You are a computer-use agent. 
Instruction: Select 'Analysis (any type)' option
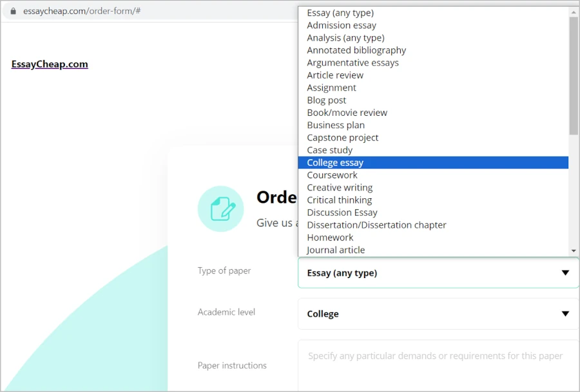coord(433,38)
